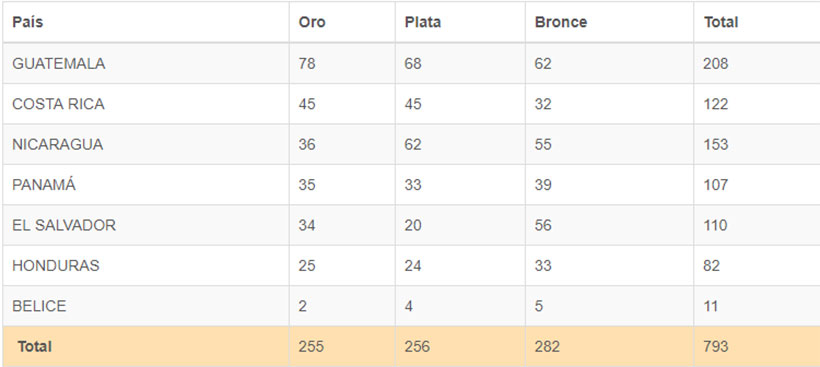Select Nicaragua's total of 153
The width and height of the screenshot is (820, 367).
[x=716, y=144]
